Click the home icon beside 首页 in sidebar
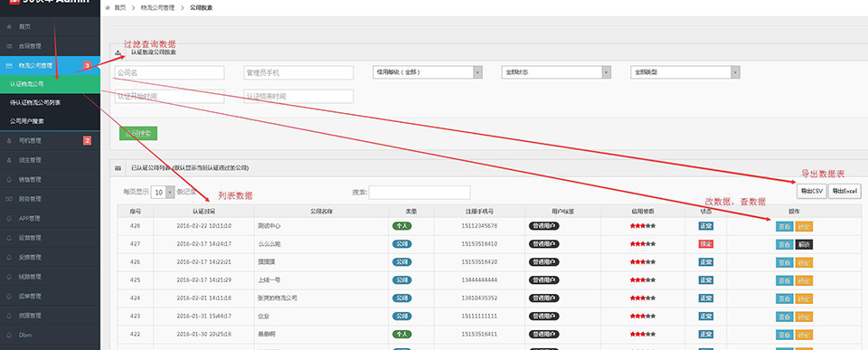This screenshot has height=350, width=868. pos(9,26)
